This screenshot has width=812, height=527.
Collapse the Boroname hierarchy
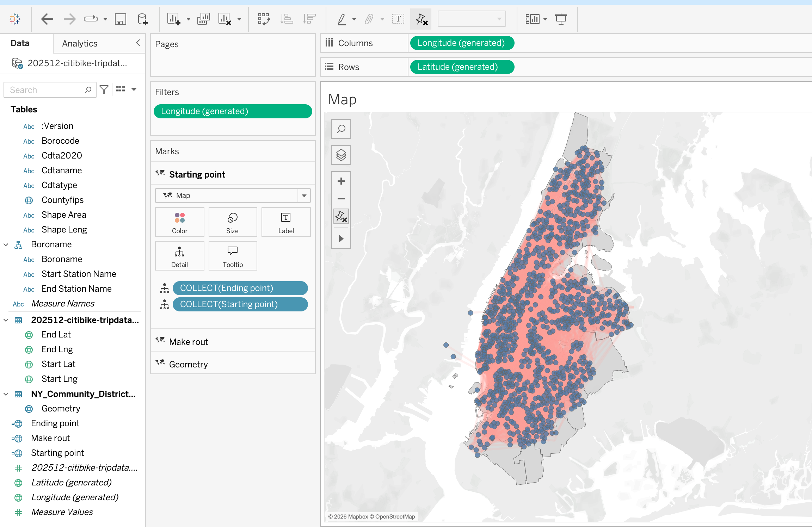coord(6,244)
